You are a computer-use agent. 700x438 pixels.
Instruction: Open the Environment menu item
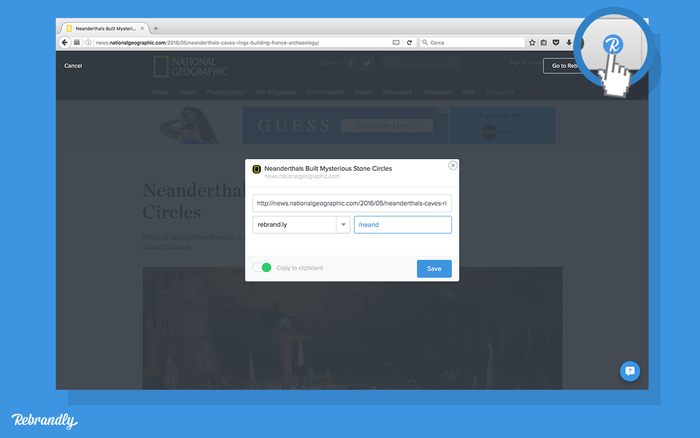325,92
